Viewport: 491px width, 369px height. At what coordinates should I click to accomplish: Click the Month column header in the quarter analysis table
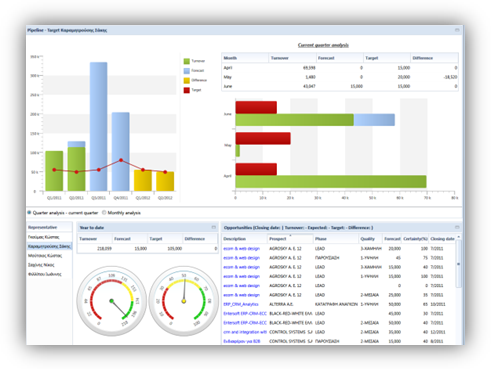tap(245, 58)
